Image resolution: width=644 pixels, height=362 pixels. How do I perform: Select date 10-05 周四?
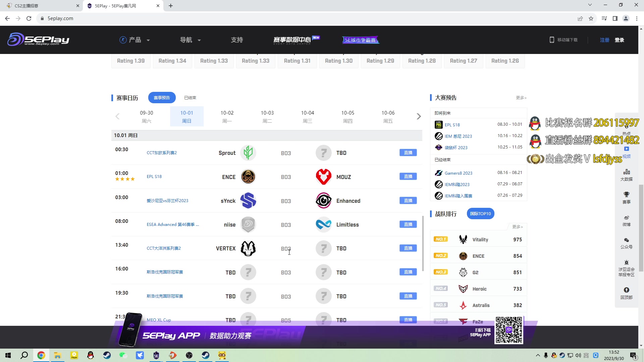[348, 116]
